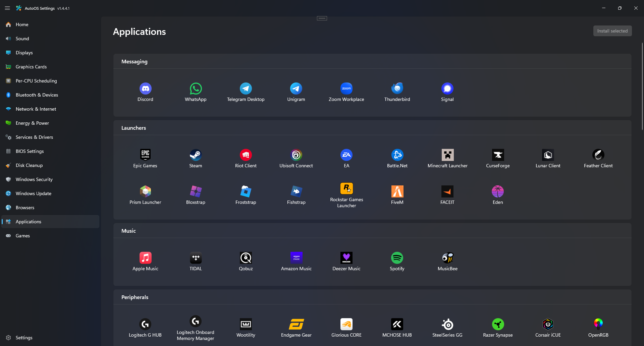Viewport: 644px width, 346px height.
Task: Pick the Unigram app icon
Action: (x=296, y=89)
